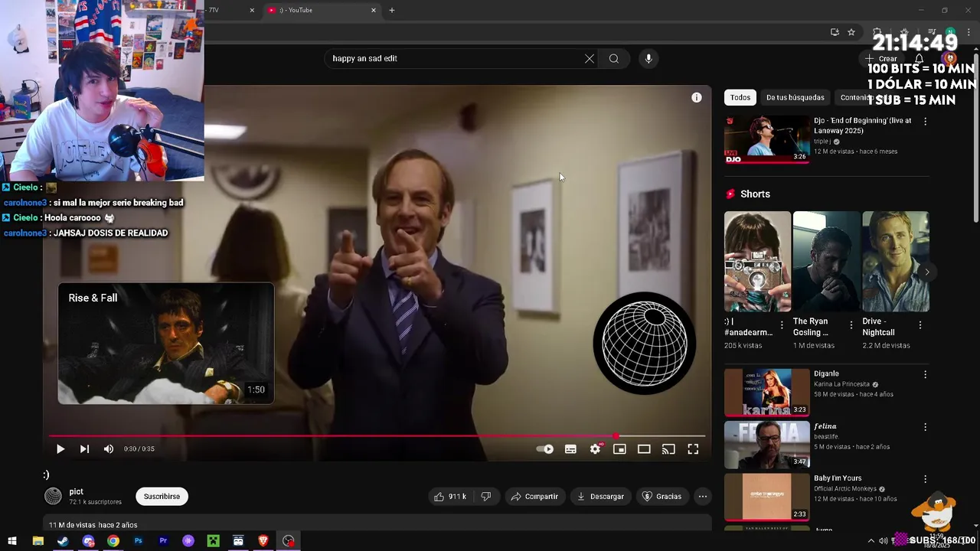
Task: Switch to theater mode icon
Action: point(644,449)
